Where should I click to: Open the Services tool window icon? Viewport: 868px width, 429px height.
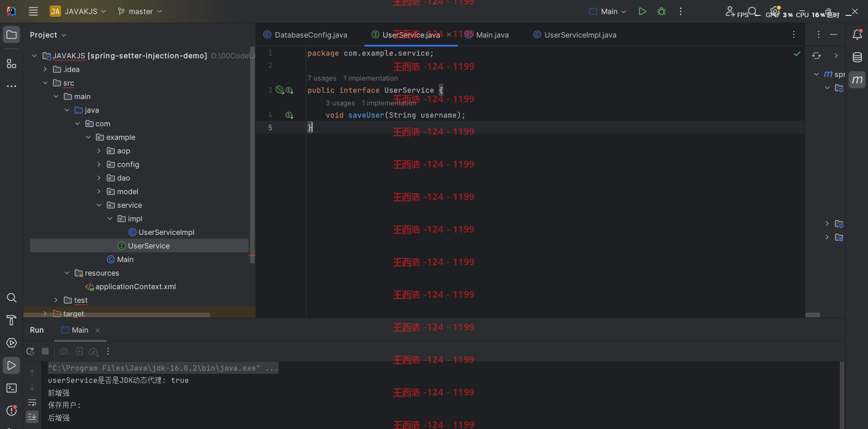coord(12,343)
